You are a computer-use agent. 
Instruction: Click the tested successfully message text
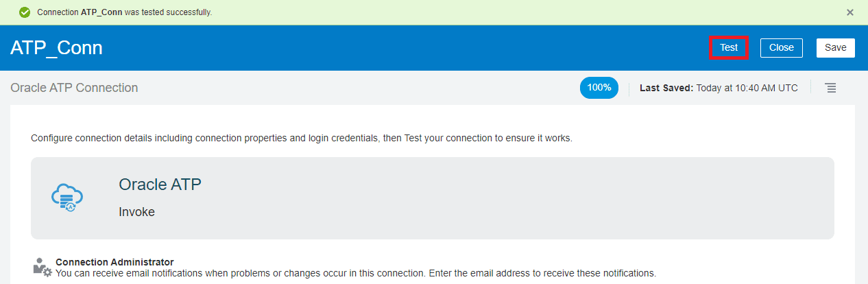[168, 12]
